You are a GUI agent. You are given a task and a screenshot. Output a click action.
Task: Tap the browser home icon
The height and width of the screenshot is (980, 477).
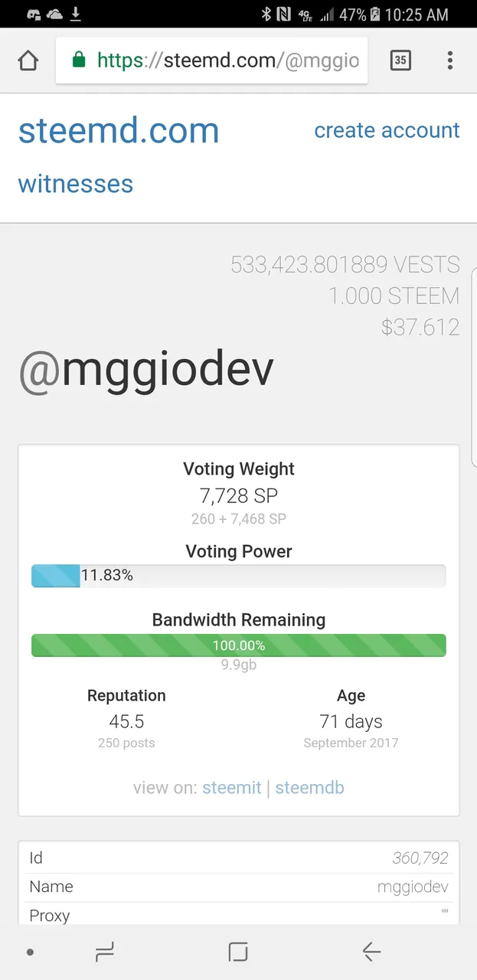[x=28, y=61]
